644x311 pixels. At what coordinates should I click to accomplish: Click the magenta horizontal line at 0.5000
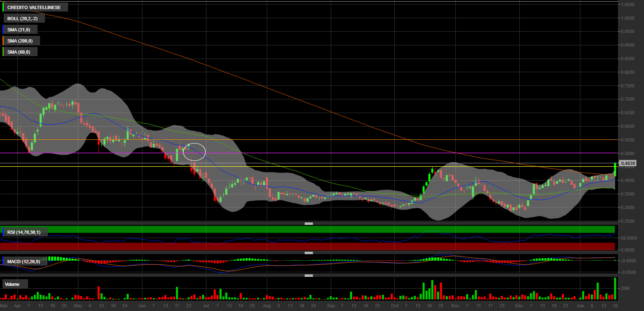coord(330,153)
